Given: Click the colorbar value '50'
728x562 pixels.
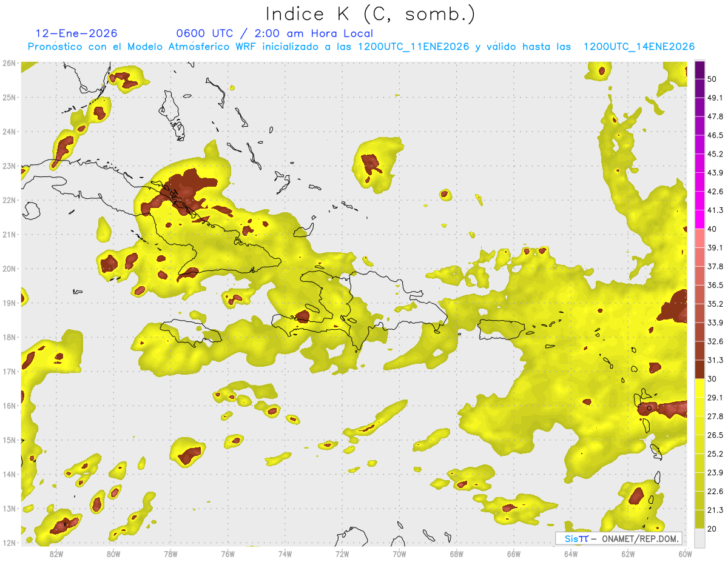Looking at the screenshot, I should [x=712, y=79].
